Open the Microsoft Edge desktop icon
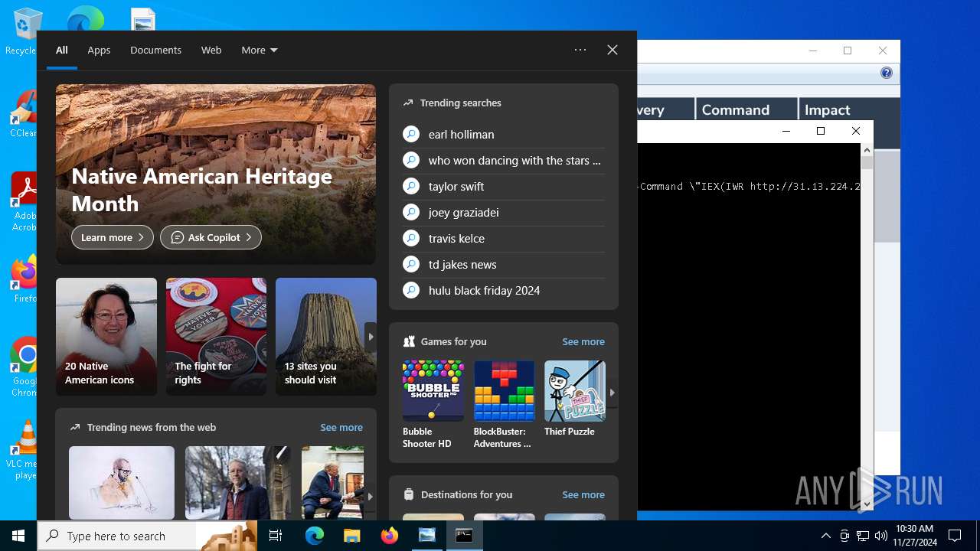Screen dimensions: 980x551 (x=85, y=18)
